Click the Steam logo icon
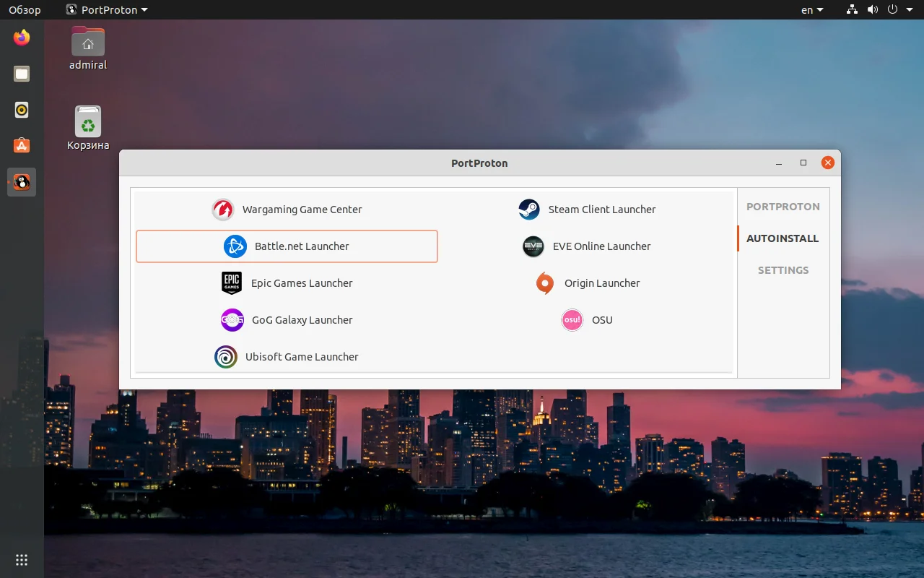 (529, 210)
